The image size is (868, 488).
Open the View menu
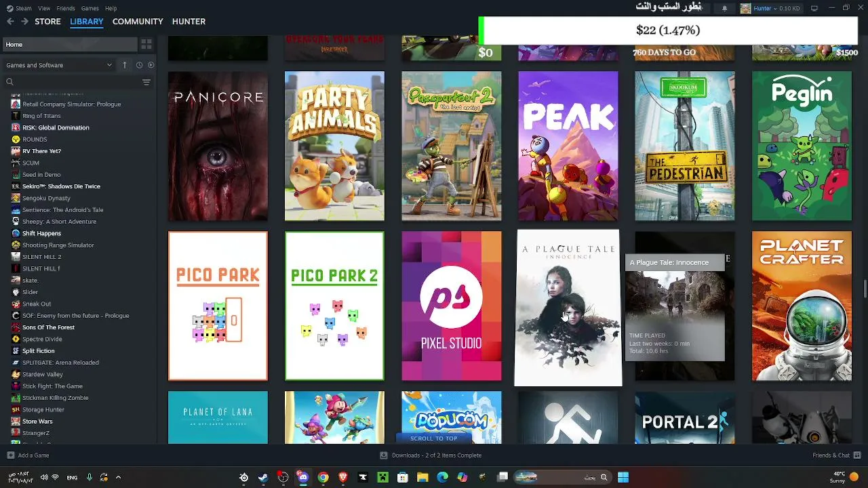(44, 8)
